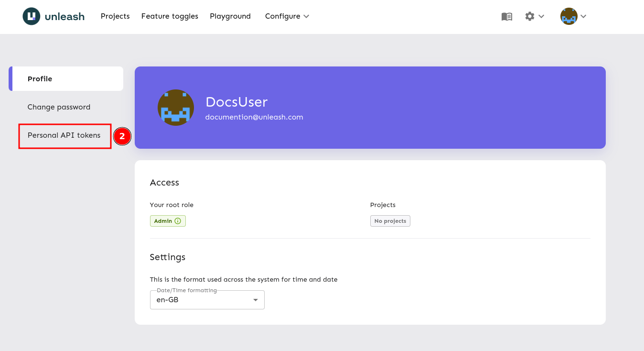This screenshot has width=644, height=351.
Task: Click the No projects badge
Action: click(390, 221)
